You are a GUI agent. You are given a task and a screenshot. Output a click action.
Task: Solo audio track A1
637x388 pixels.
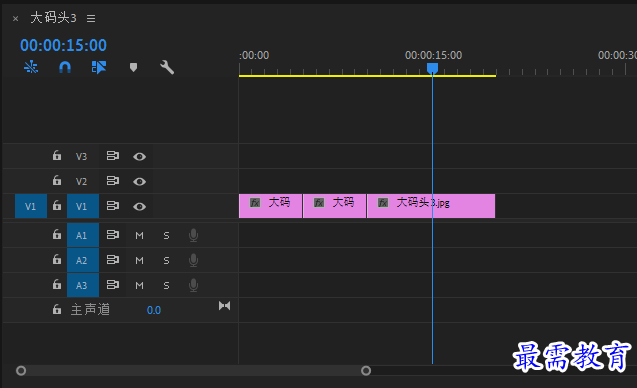[x=166, y=236]
